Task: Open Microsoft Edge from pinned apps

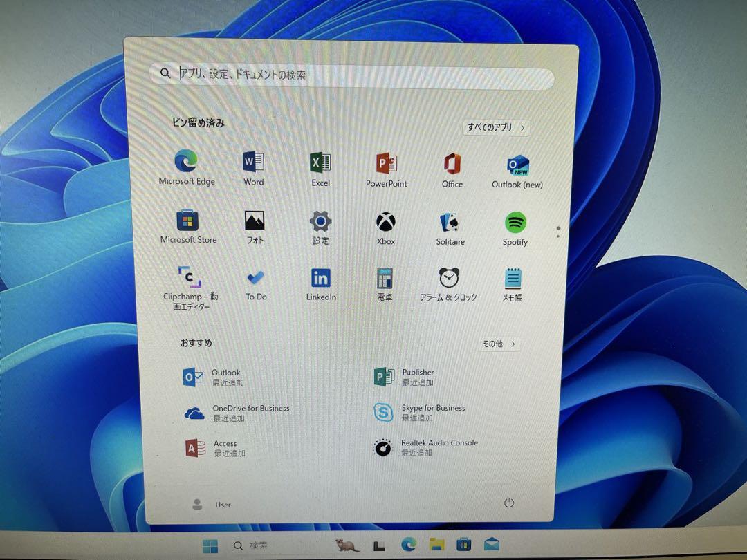Action: [186, 167]
